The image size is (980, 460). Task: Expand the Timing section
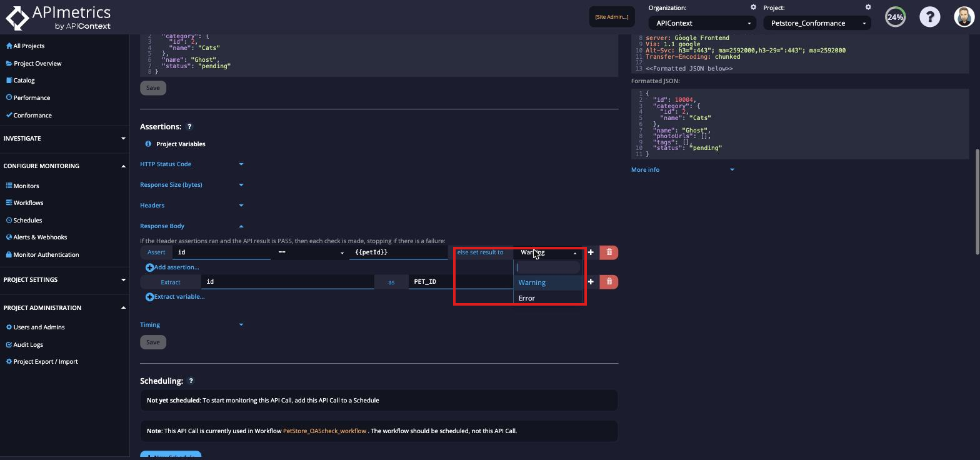(192, 324)
